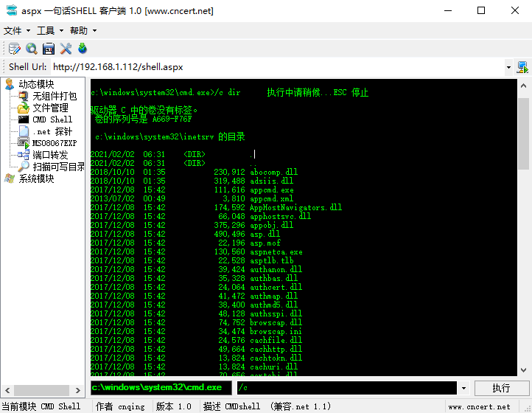Click the 文件 menu arrow
Viewport: 532px width, 413px height.
point(28,31)
